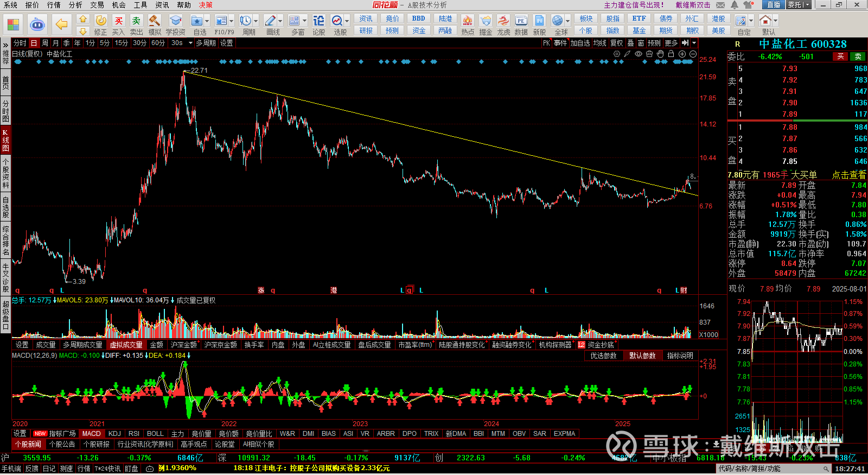Image resolution: width=868 pixels, height=475 pixels.
Task: Toggle the lock icon above chart
Action: [671, 54]
